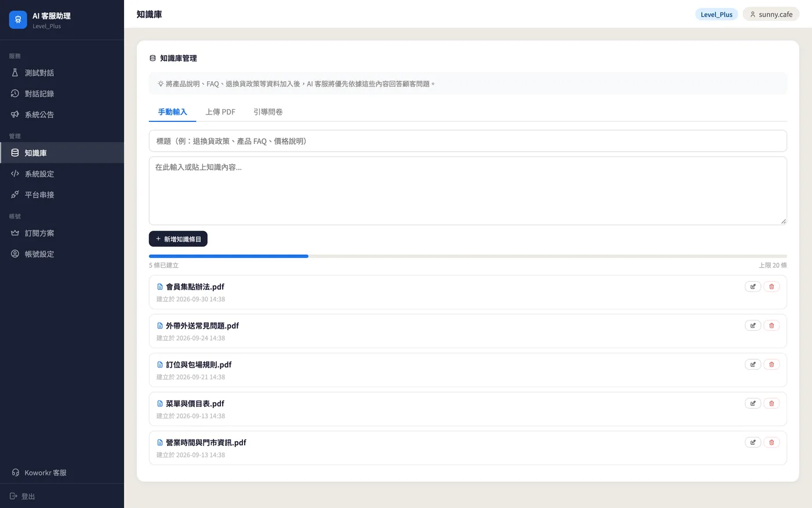Edit 營業時間與門市資訊.pdf entry
Screen dimensions: 812x508
point(753,442)
